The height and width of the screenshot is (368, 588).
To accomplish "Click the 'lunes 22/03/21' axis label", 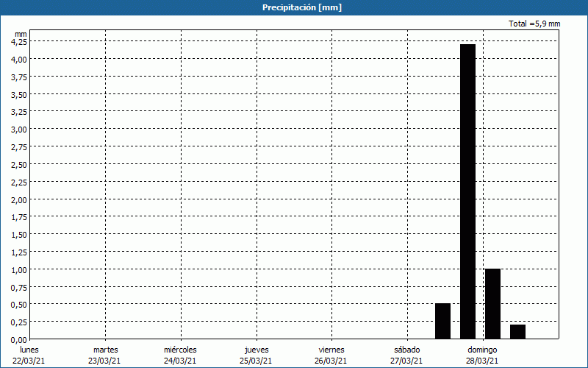I will click(29, 355).
